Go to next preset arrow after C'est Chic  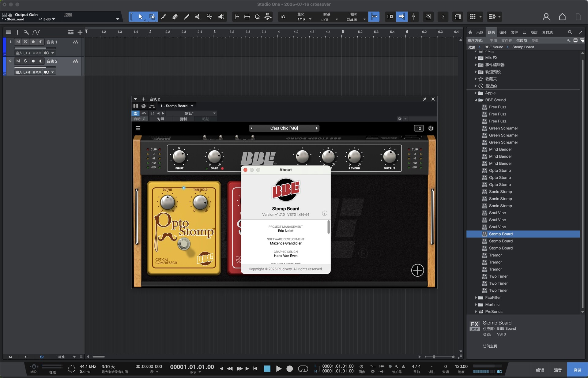317,128
